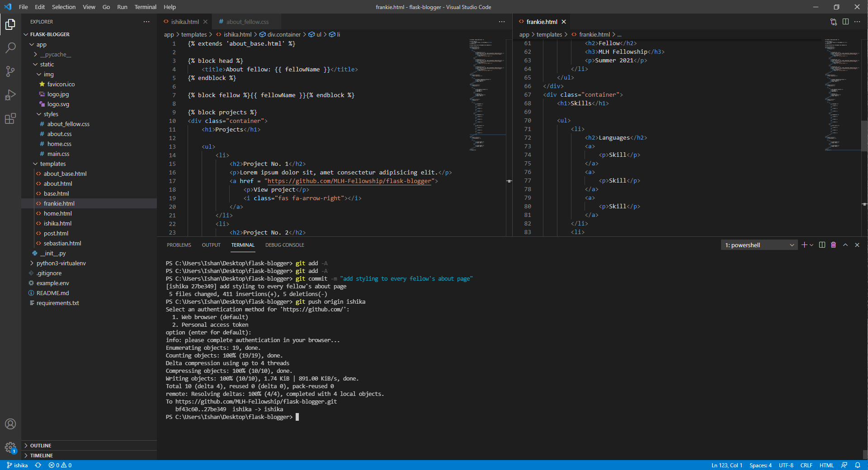The width and height of the screenshot is (868, 470).
Task: Kill terminal with the trash icon
Action: (x=834, y=245)
